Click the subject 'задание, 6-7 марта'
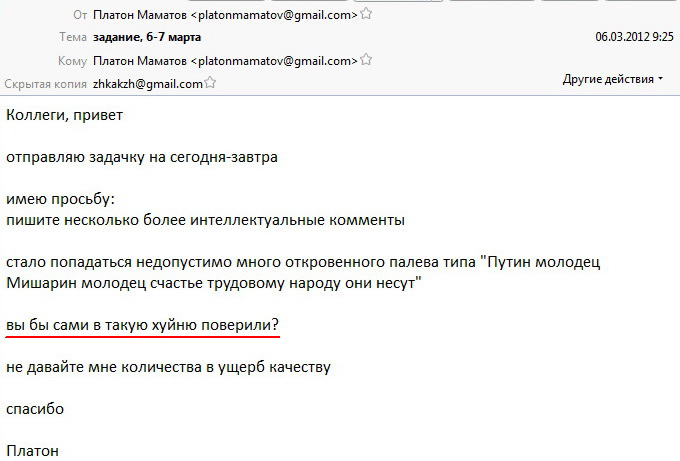This screenshot has width=680, height=461. (x=147, y=37)
